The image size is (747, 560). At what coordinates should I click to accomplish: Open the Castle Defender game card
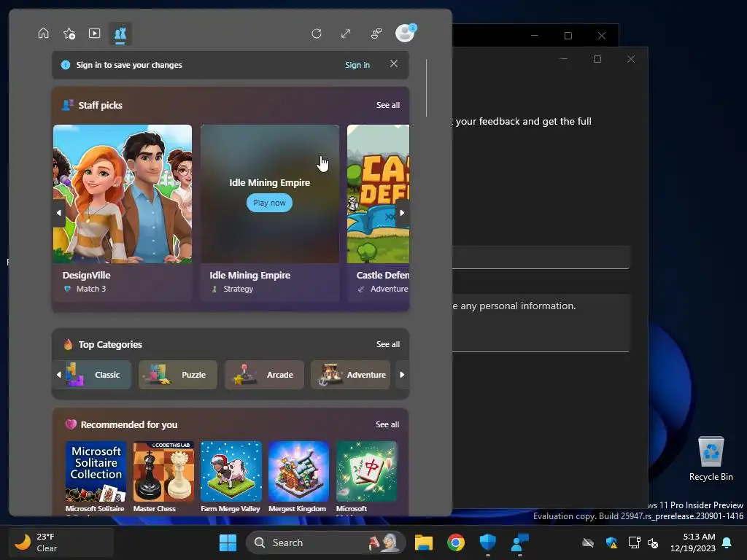click(x=379, y=213)
